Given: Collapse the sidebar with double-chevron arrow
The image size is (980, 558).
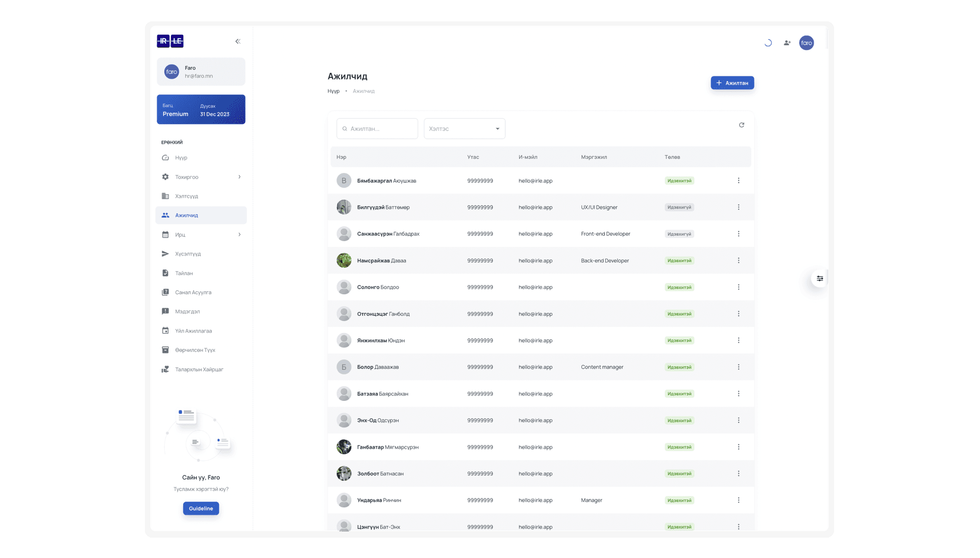Looking at the screenshot, I should tap(237, 41).
